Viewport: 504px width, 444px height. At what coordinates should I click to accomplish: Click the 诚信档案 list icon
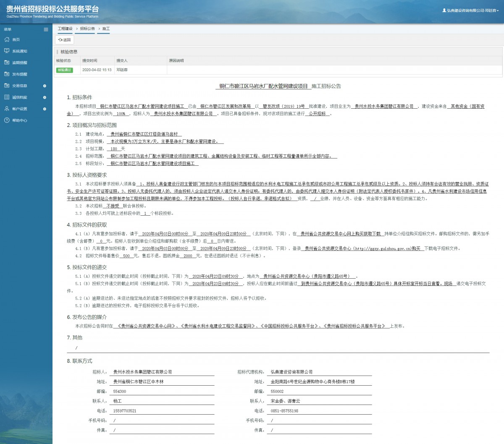point(7,97)
